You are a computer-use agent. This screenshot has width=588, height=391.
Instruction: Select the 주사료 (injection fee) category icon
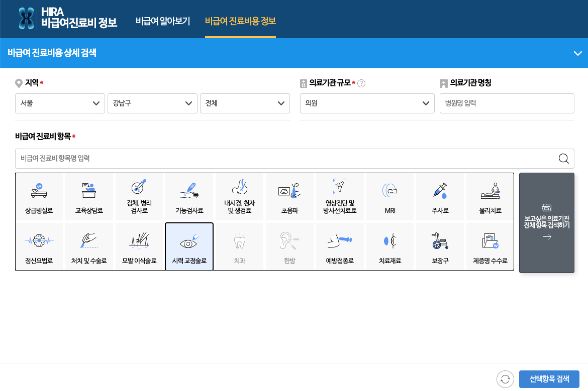(440, 197)
